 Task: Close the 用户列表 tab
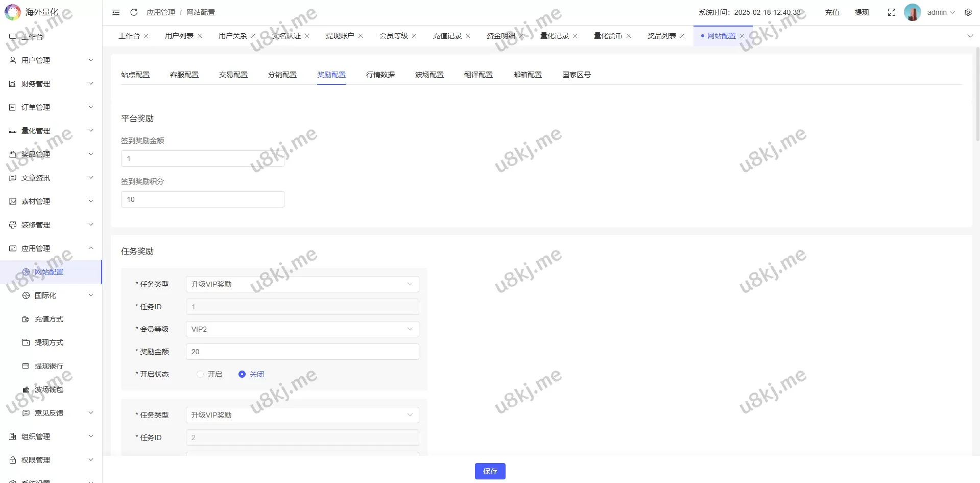click(200, 36)
